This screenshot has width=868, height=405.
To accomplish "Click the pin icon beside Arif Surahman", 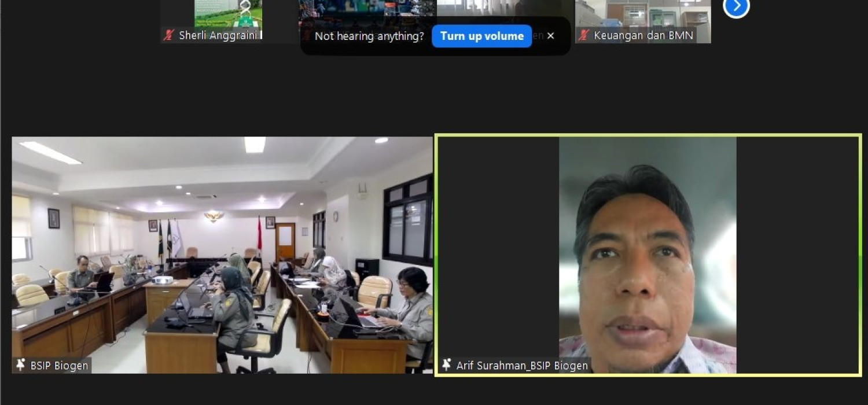I will tap(446, 365).
